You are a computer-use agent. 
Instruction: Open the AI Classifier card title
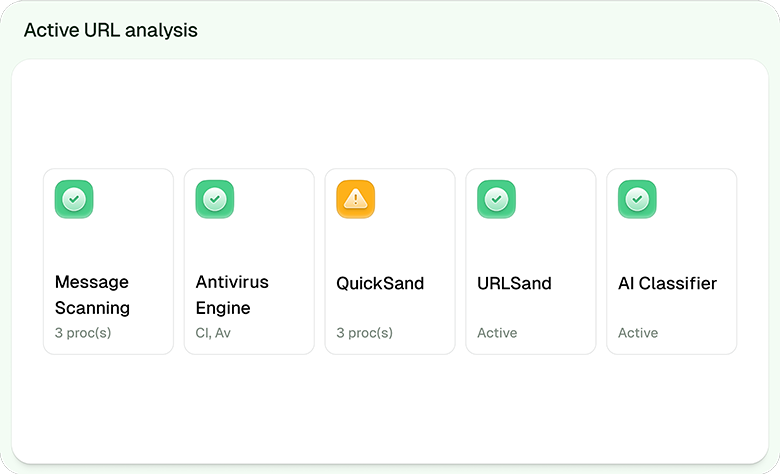[667, 284]
